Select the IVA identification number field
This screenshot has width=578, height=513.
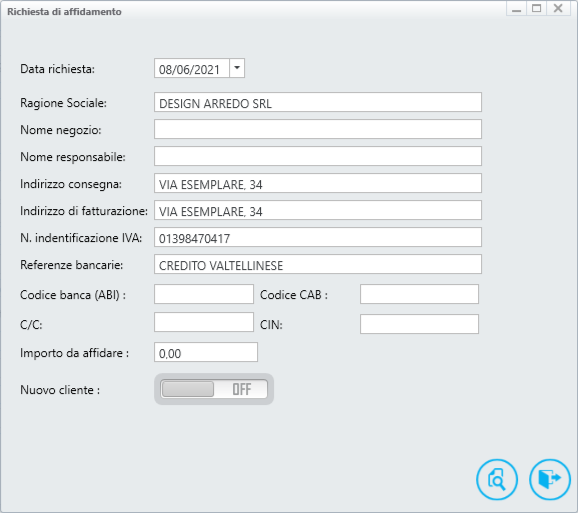pos(318,237)
